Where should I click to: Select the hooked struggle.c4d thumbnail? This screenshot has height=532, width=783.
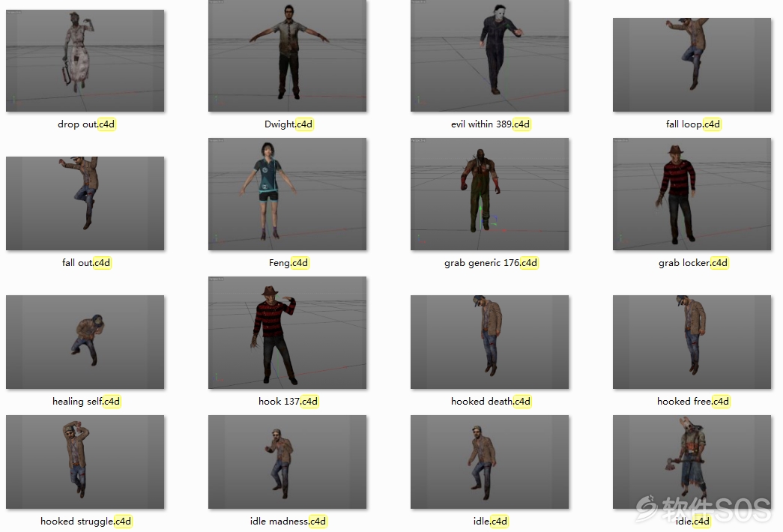85,462
